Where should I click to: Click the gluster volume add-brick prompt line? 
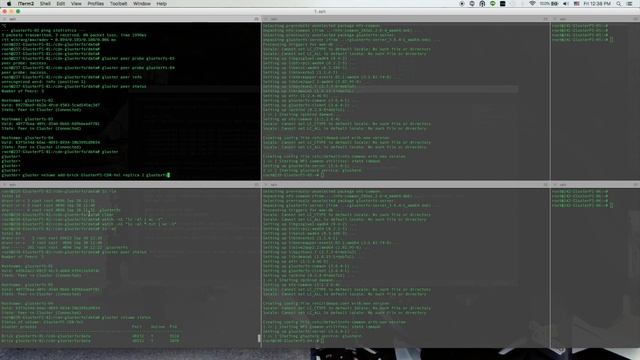(85, 175)
